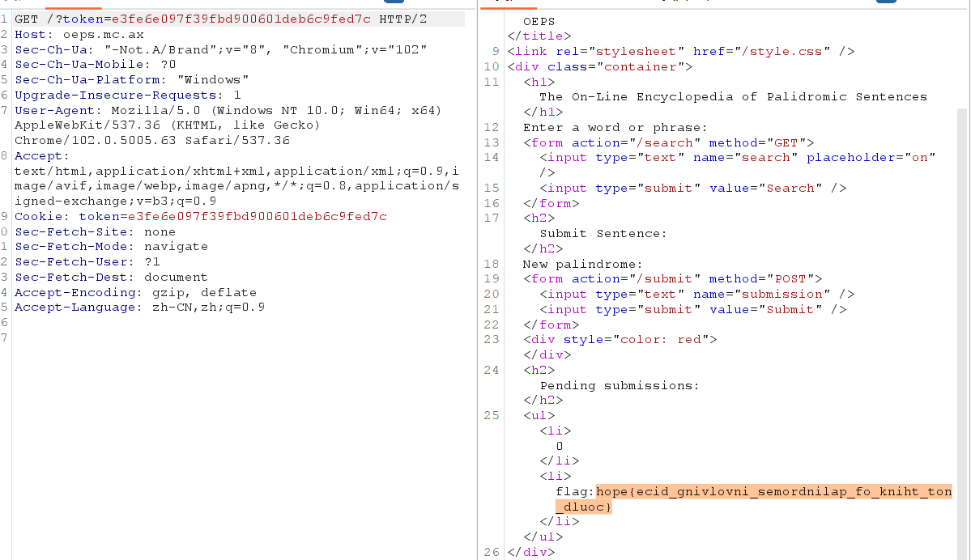Viewport: 971px width, 560px height.
Task: Click the Accept-Encoding header line
Action: tap(135, 292)
